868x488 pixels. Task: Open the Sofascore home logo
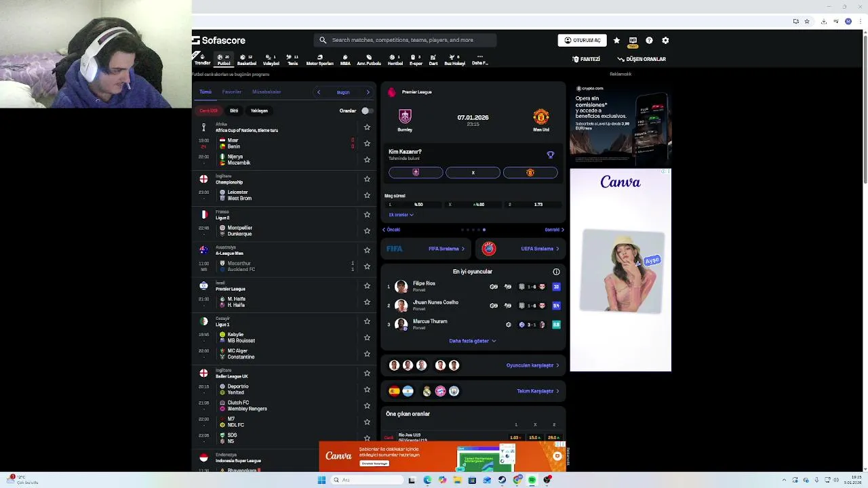(x=218, y=41)
